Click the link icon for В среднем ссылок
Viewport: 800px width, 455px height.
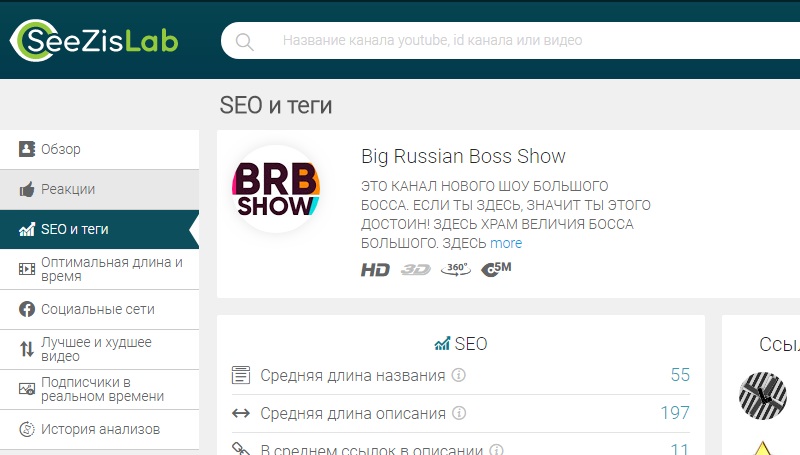coord(241,449)
